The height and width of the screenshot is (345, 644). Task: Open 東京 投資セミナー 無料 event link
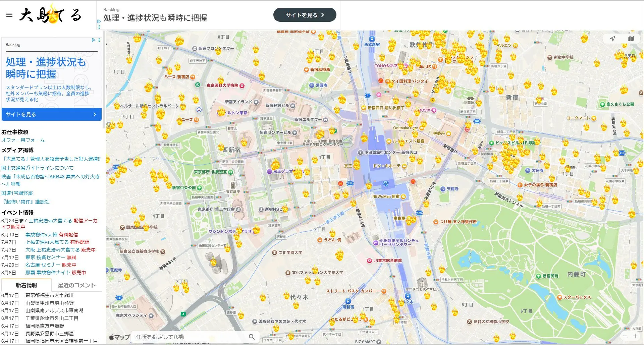(51, 257)
